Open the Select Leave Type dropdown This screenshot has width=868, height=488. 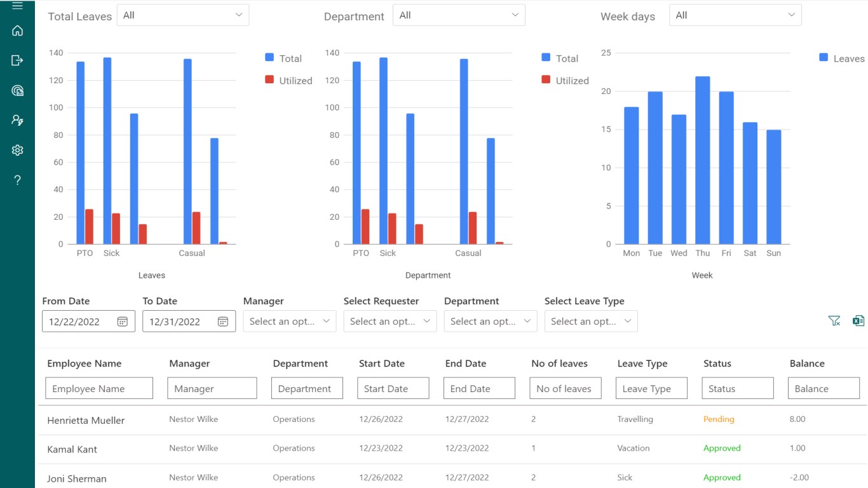point(591,322)
